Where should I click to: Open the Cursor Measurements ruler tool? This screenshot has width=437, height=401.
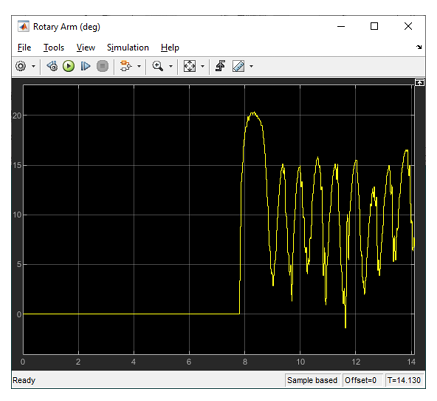coord(238,66)
